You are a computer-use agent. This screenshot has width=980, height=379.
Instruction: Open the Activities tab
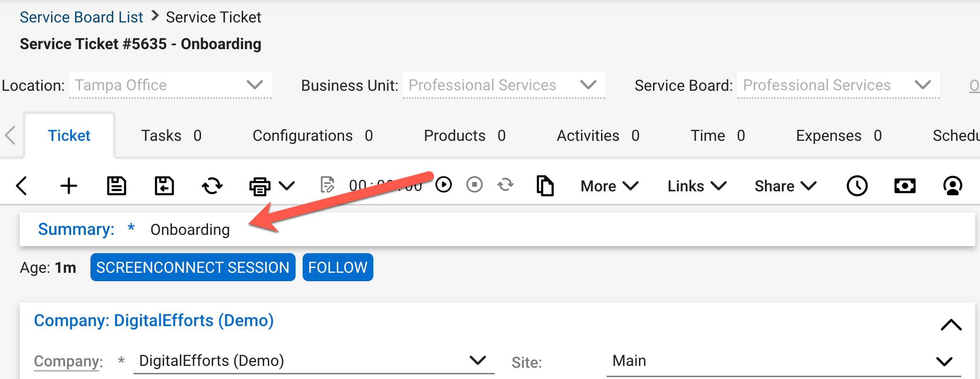(x=598, y=136)
